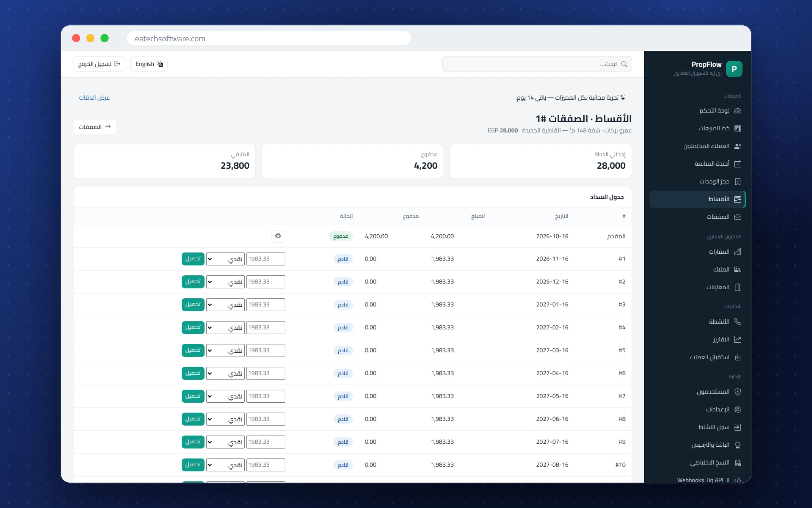
Task: Click the PropFlow green P logo
Action: 734,69
